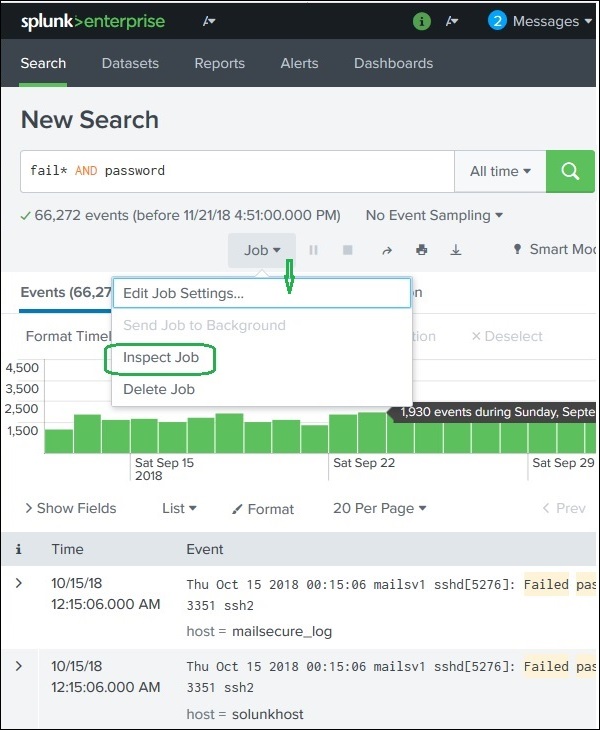600x730 pixels.
Task: Click the pause job icon
Action: point(313,250)
